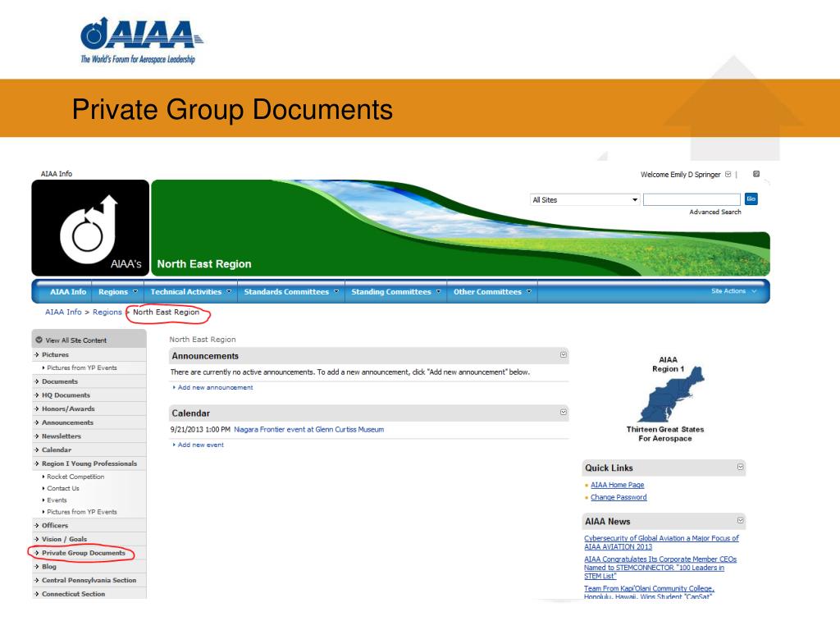The height and width of the screenshot is (630, 840).
Task: Click Add new announcement
Action: point(216,387)
